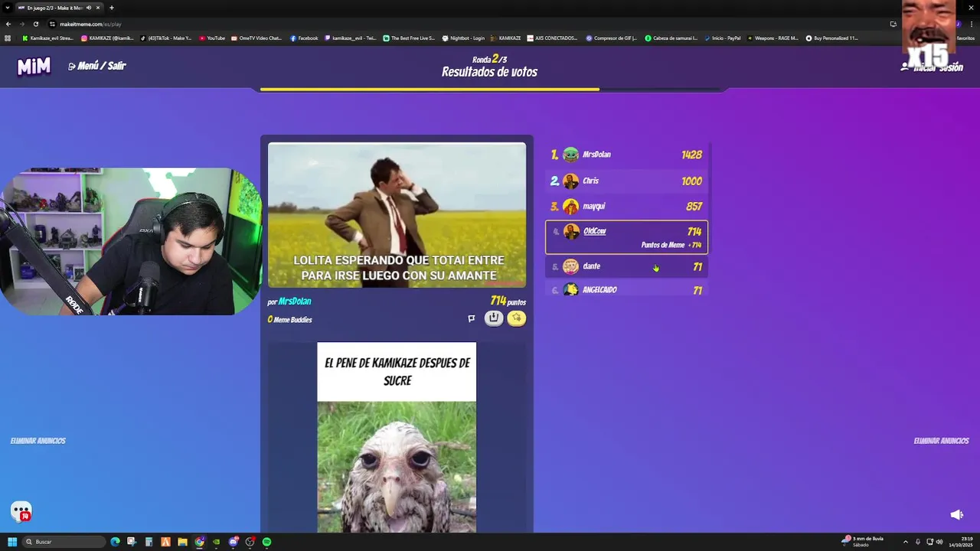Toggle sound with speaker icon at bottom right
The image size is (980, 551).
(956, 515)
